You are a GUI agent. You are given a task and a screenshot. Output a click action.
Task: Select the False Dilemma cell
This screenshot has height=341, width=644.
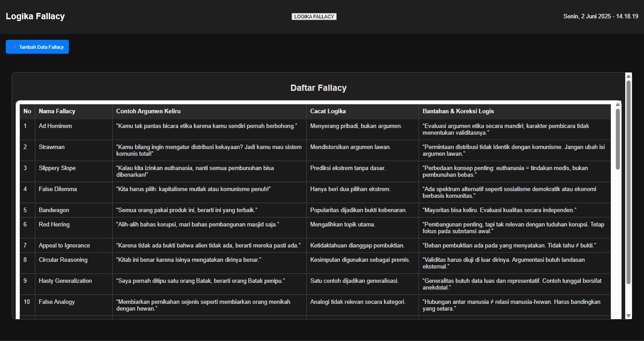coord(74,192)
